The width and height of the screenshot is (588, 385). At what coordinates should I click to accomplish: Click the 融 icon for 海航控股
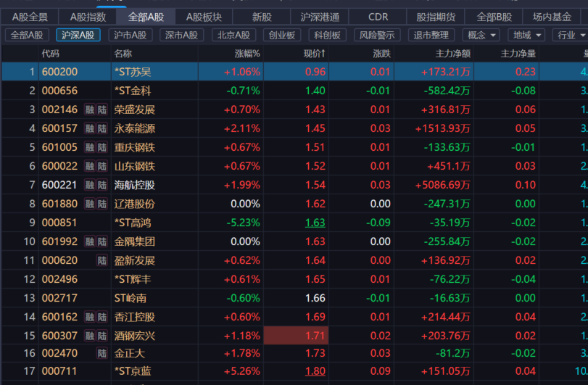[x=90, y=185]
